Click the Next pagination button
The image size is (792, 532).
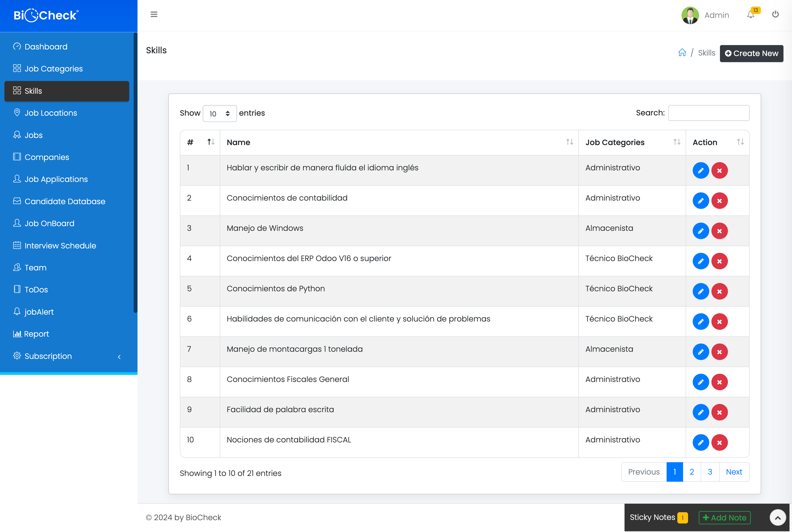[734, 472]
